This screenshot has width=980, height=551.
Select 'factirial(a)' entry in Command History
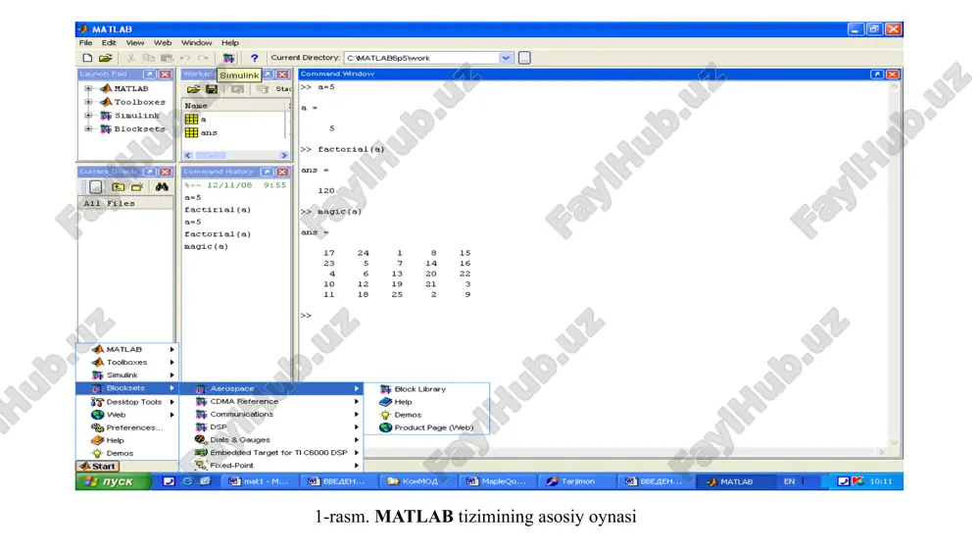[x=218, y=210]
